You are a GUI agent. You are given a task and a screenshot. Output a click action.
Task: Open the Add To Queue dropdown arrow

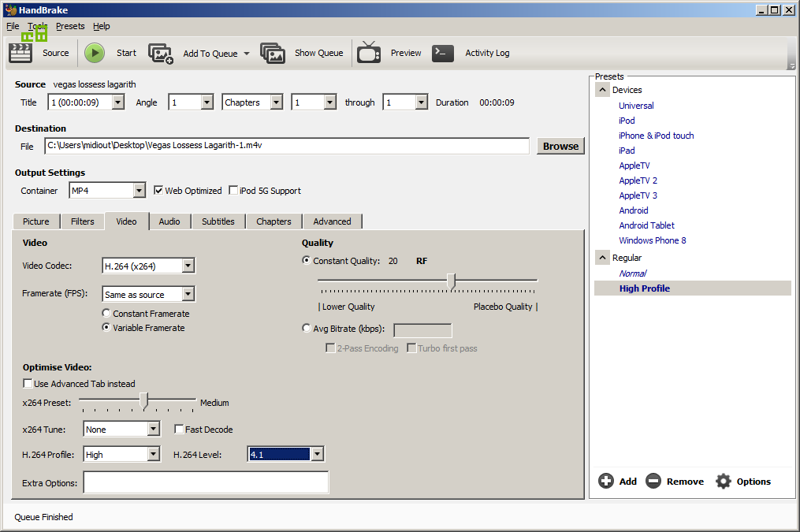pyautogui.click(x=247, y=54)
